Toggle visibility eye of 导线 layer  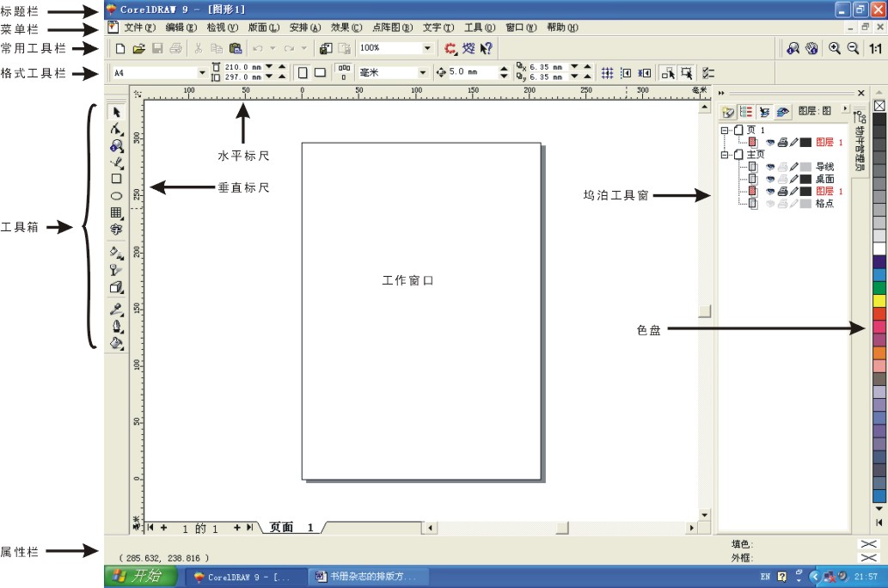pyautogui.click(x=770, y=167)
